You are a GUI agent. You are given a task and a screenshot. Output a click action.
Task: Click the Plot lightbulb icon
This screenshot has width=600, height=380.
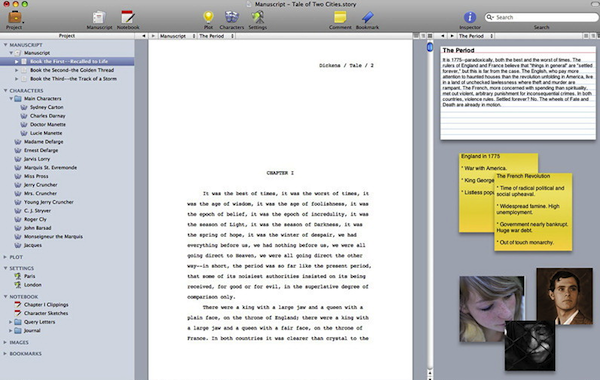208,17
